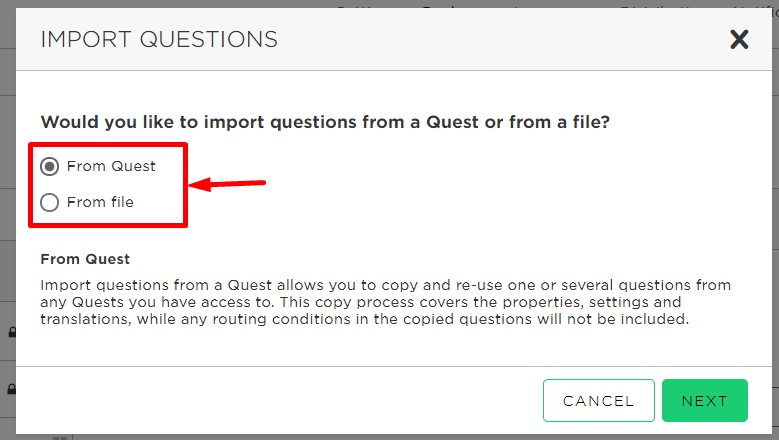Choose the From file radio button
This screenshot has width=779, height=440.
50,203
